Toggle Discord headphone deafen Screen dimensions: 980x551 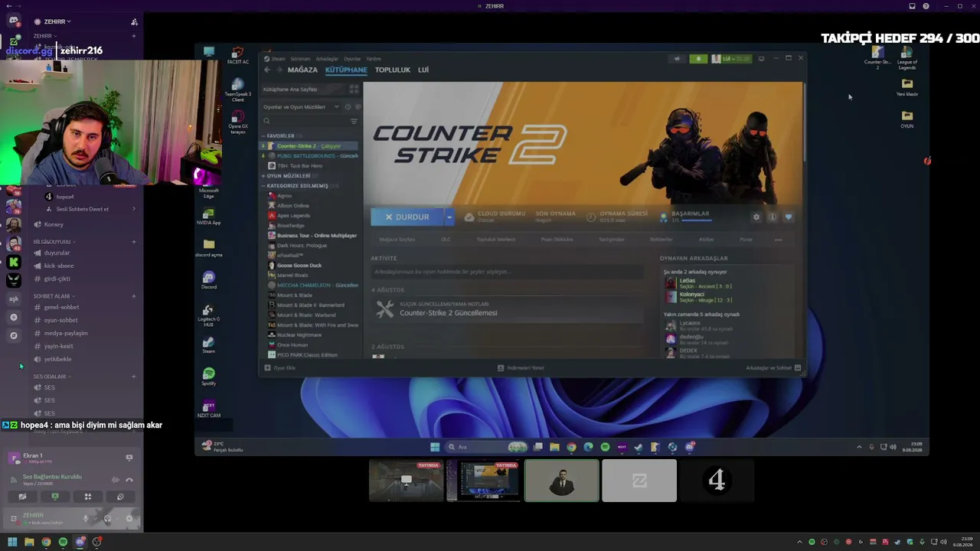tap(107, 519)
